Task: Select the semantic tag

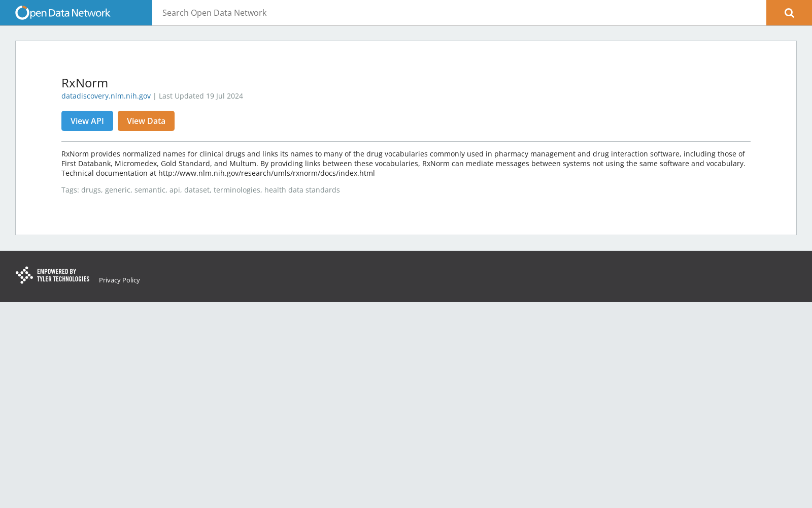Action: point(150,190)
